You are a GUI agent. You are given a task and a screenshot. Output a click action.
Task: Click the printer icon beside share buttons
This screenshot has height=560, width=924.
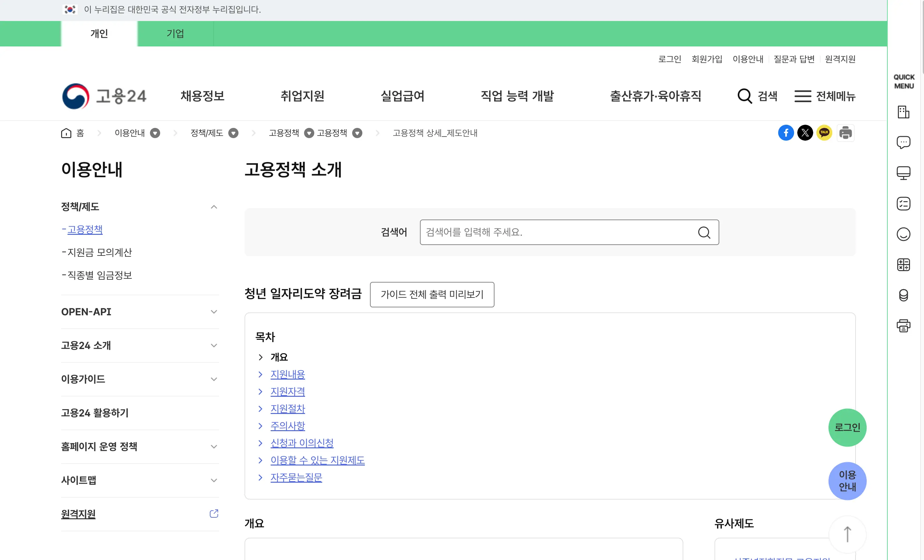click(x=845, y=133)
